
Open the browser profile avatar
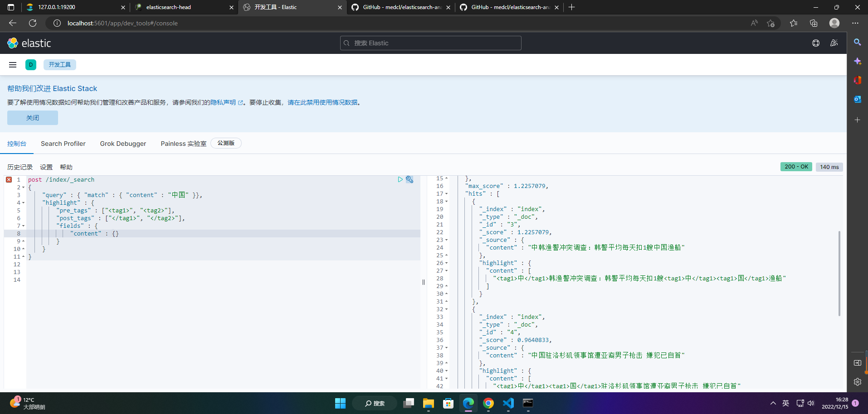tap(834, 23)
